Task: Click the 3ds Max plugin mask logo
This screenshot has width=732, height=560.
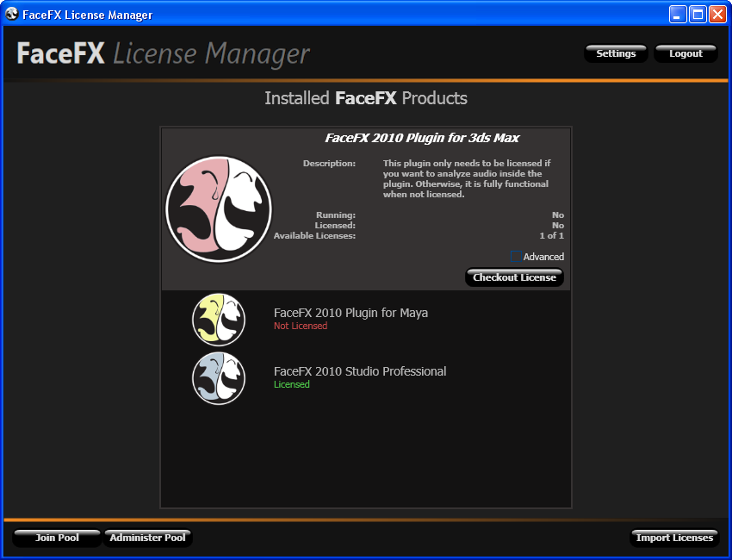Action: [x=219, y=209]
